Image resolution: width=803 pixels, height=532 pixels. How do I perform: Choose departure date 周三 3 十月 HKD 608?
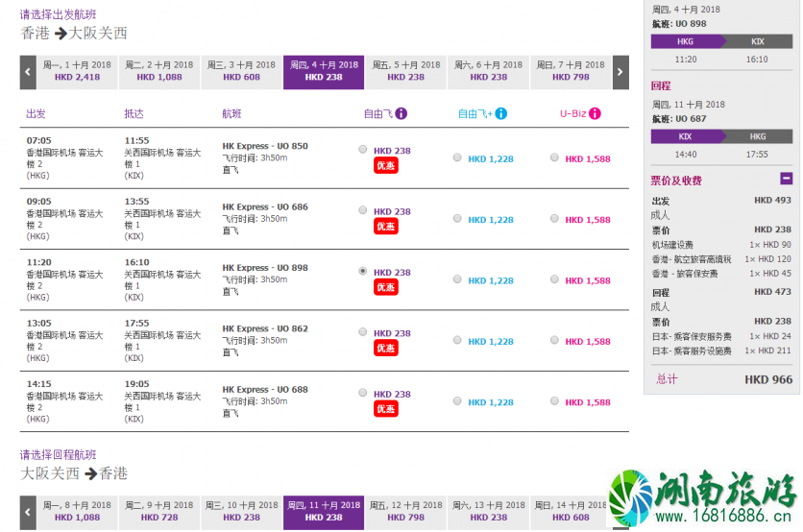241,72
